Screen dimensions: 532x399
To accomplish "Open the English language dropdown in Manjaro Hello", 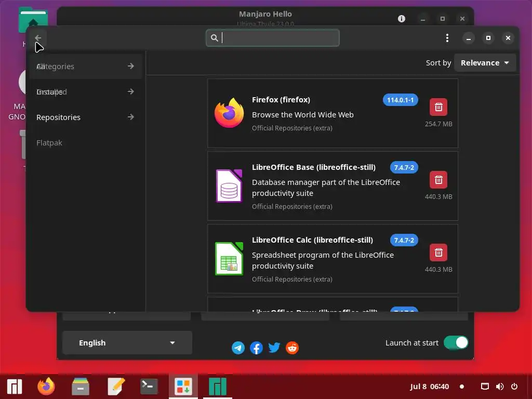I will click(x=127, y=343).
